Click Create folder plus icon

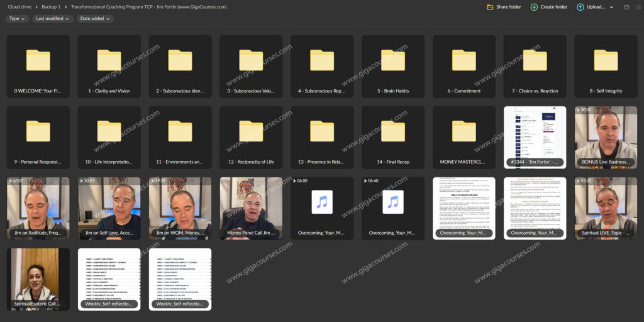click(534, 7)
